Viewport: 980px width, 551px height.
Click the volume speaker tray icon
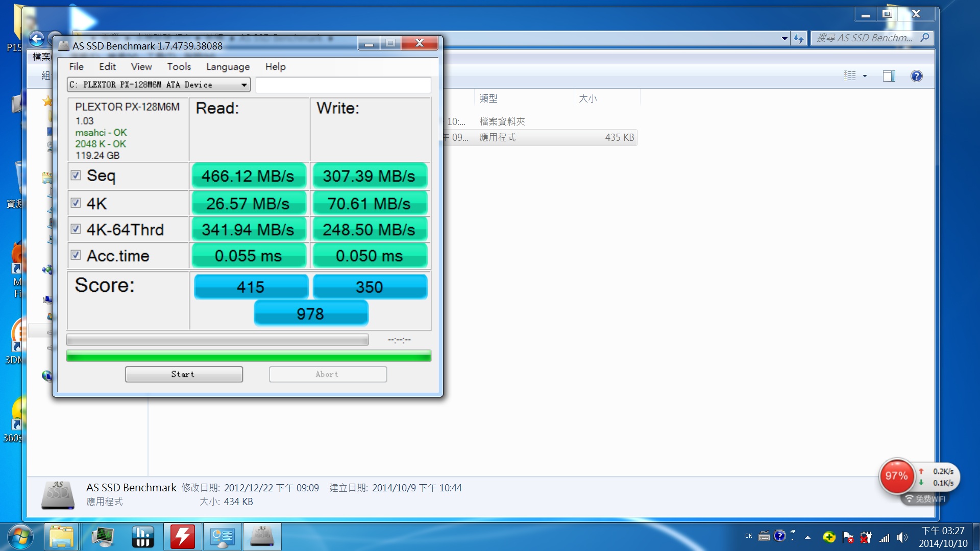pyautogui.click(x=902, y=537)
